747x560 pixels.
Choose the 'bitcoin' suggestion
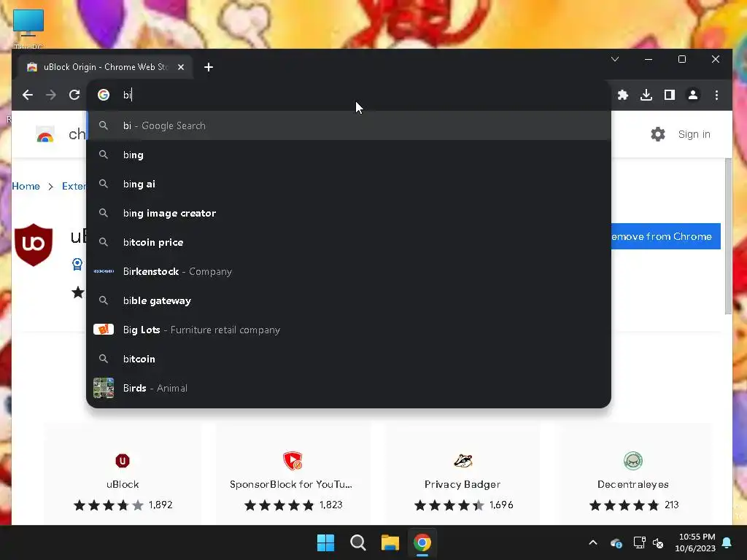click(349, 359)
